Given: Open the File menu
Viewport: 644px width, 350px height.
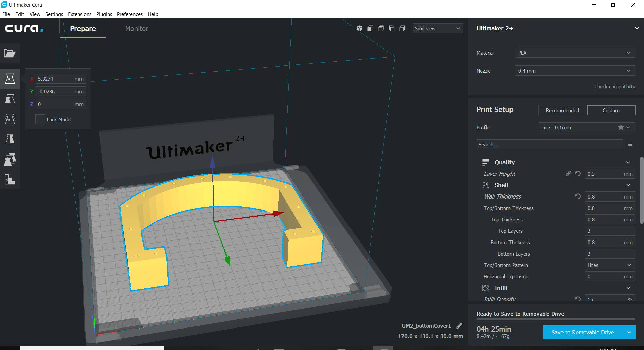Looking at the screenshot, I should [x=6, y=14].
